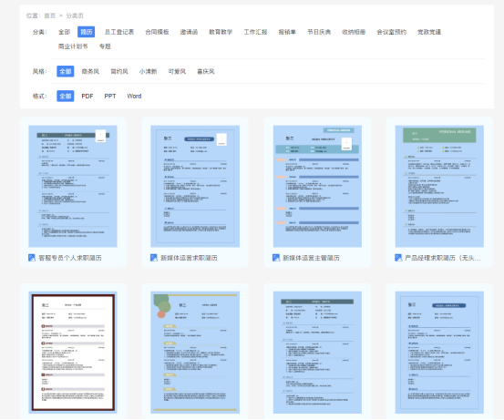Open the 商业计划书 category
Image resolution: width=504 pixels, height=420 pixels.
(x=73, y=46)
